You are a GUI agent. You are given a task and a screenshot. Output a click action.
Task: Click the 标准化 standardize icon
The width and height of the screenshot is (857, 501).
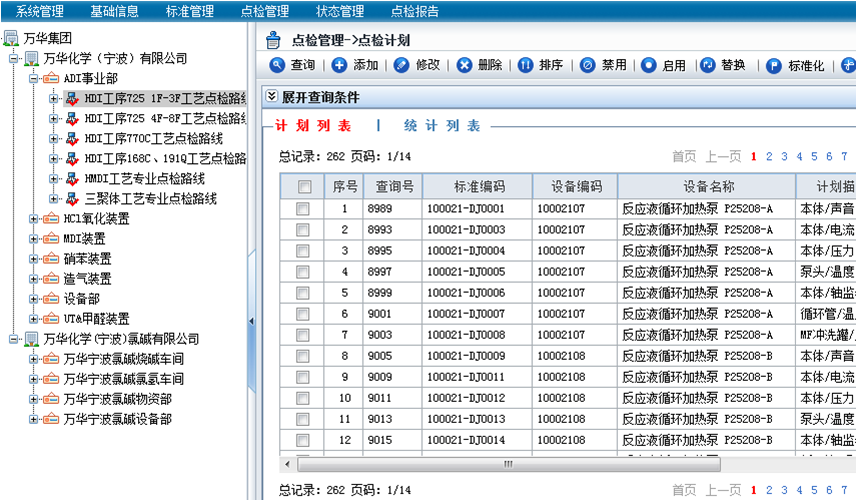(774, 66)
